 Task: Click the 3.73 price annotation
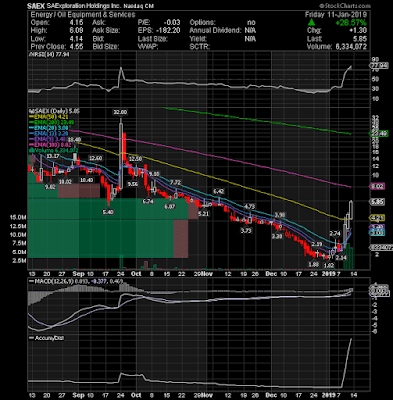click(x=246, y=231)
